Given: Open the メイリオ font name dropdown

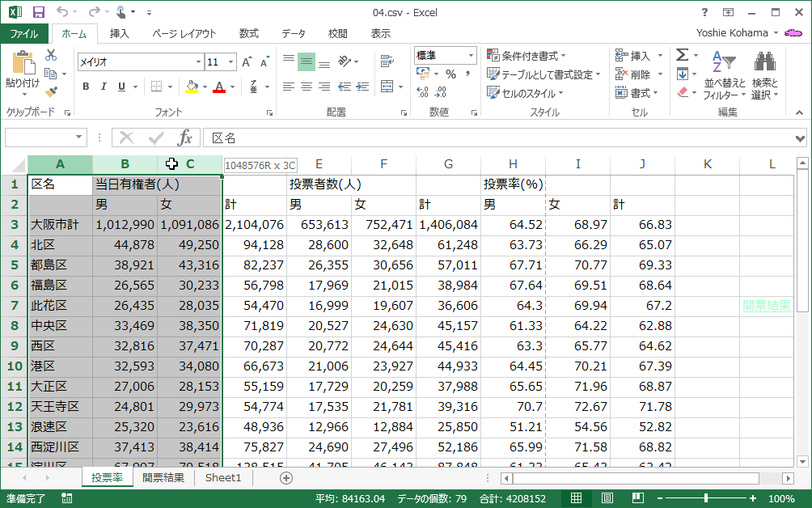Looking at the screenshot, I should [x=198, y=62].
